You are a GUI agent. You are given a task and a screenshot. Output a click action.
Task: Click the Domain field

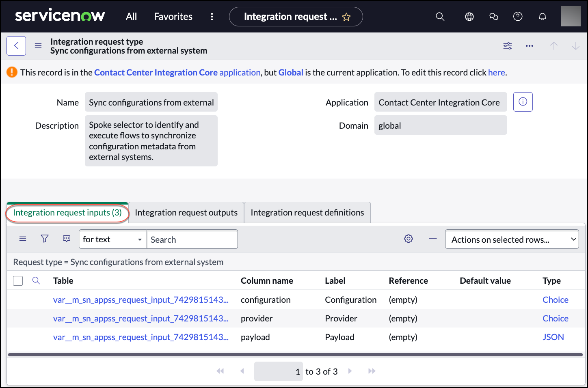441,125
